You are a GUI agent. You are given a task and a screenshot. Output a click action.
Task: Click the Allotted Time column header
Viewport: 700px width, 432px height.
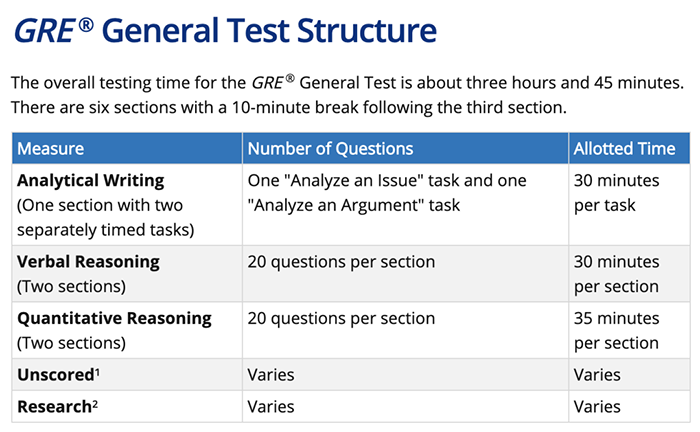tap(624, 149)
